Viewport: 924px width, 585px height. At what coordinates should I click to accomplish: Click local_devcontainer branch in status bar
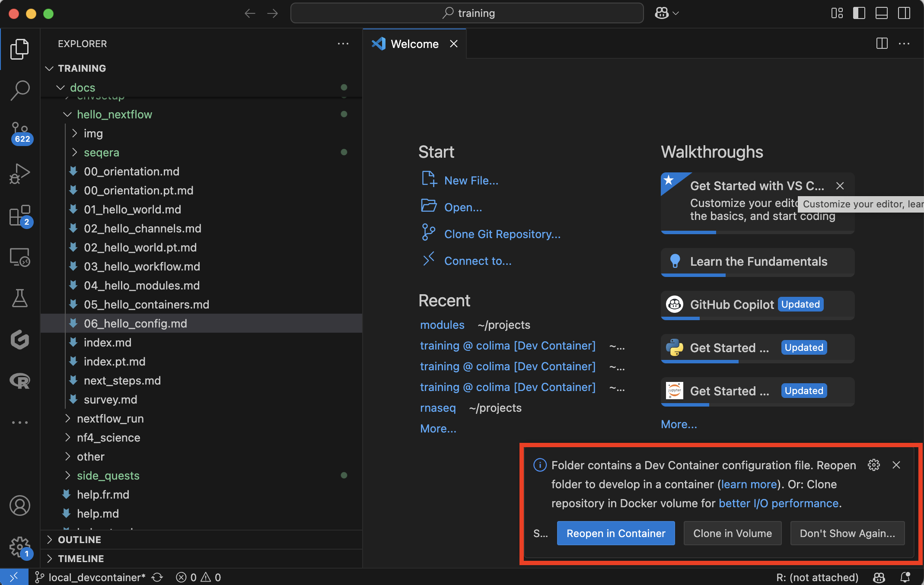(x=90, y=577)
